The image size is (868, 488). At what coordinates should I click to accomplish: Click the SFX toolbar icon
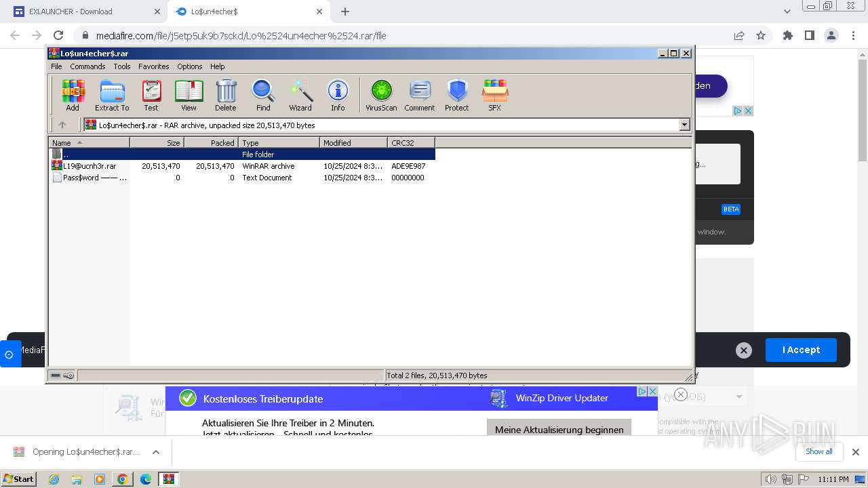coord(495,96)
